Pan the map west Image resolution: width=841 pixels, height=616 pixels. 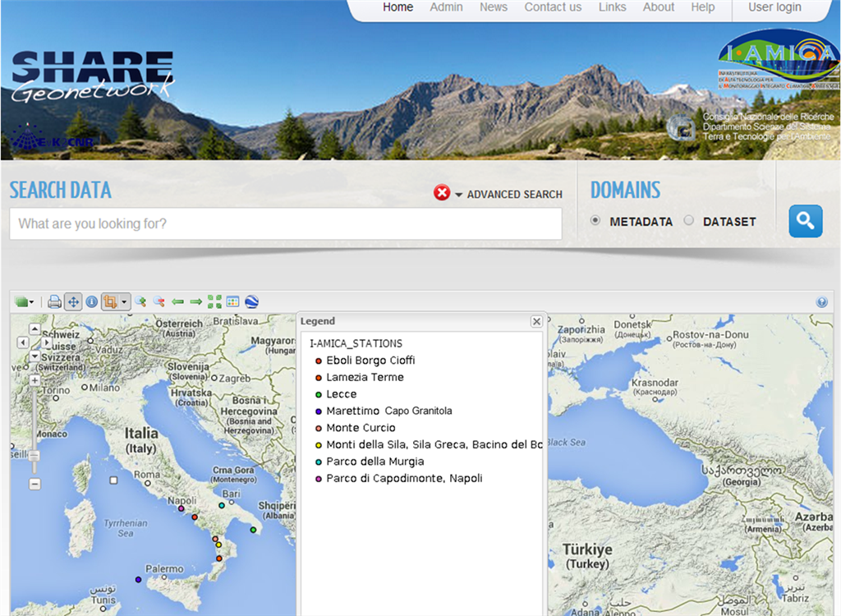pos(22,342)
